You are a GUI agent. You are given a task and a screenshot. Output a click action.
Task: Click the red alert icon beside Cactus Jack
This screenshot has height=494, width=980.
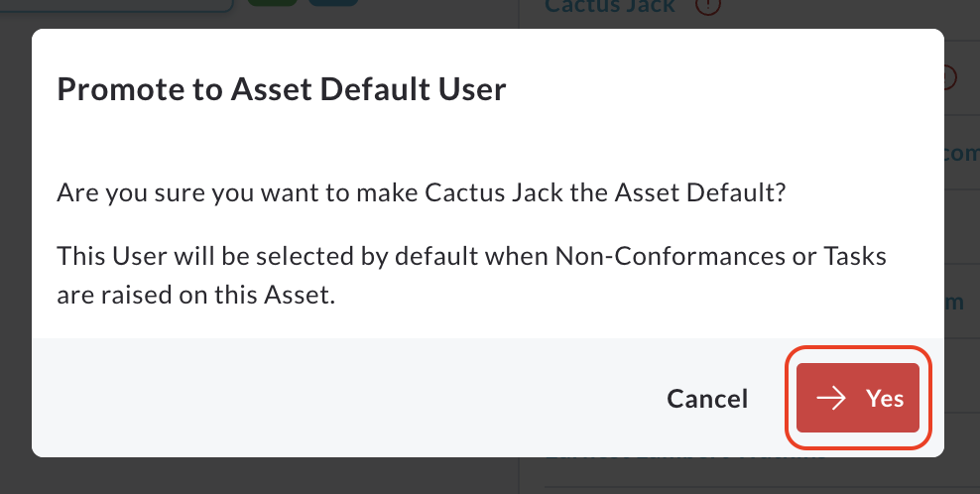click(x=708, y=6)
